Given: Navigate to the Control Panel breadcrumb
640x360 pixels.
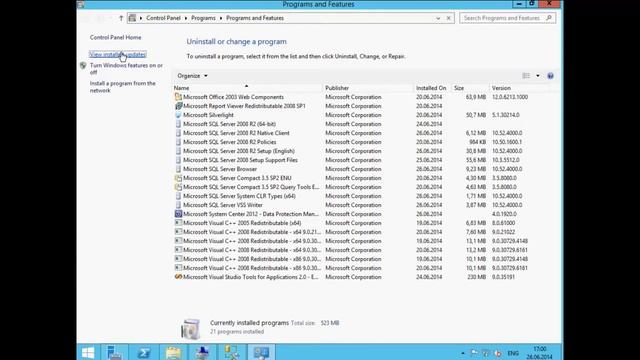Looking at the screenshot, I should [x=163, y=18].
